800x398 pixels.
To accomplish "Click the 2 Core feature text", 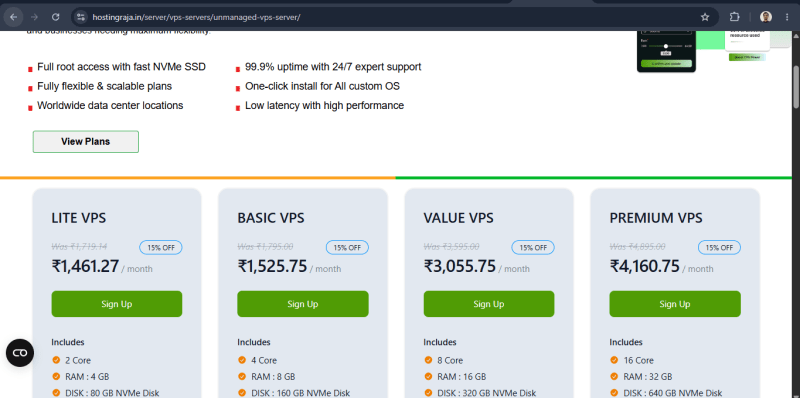I will click(x=78, y=360).
